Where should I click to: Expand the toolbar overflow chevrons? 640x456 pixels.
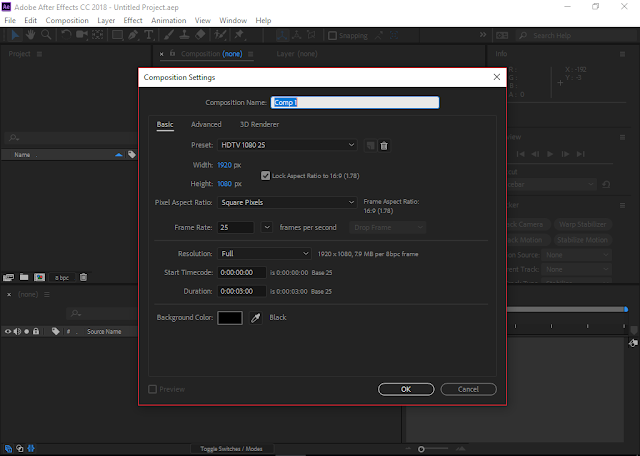[x=483, y=35]
